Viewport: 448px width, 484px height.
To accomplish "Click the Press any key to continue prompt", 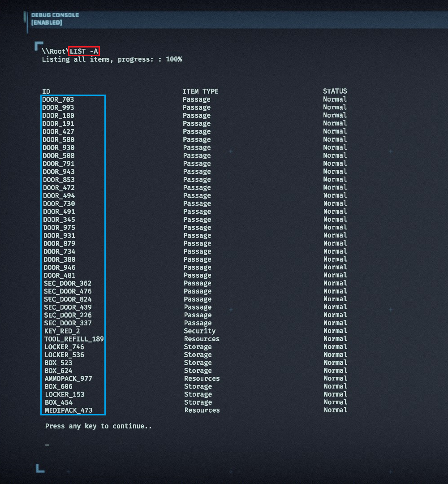I will pos(99,426).
